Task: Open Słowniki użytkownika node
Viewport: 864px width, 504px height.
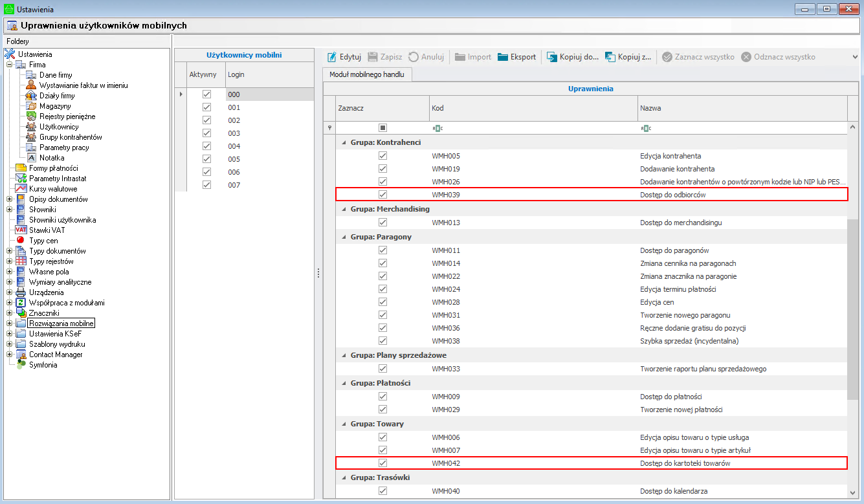Action: click(x=62, y=220)
